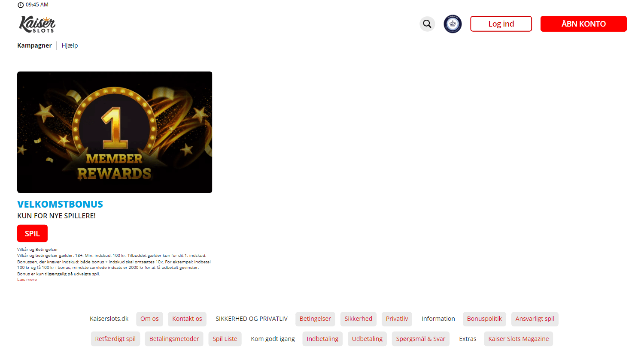Screen dimensions: 644x362
Task: Click the round crown license badge
Action: tap(453, 24)
